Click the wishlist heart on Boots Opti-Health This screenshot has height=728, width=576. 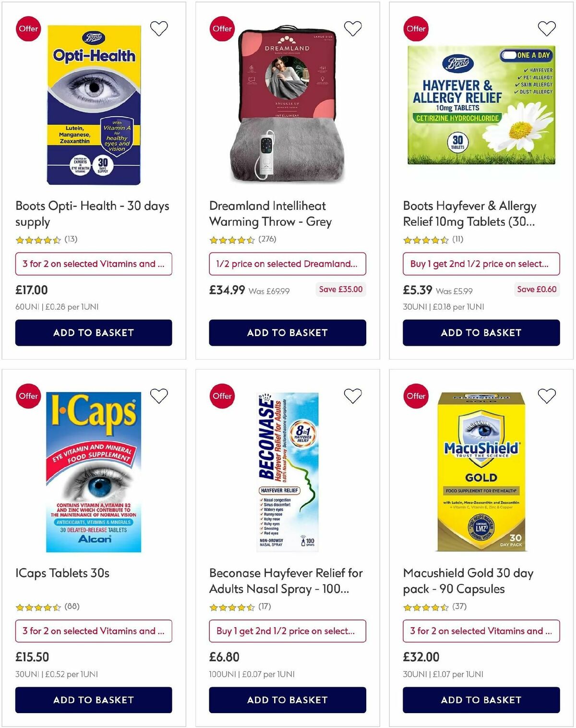[x=159, y=28]
